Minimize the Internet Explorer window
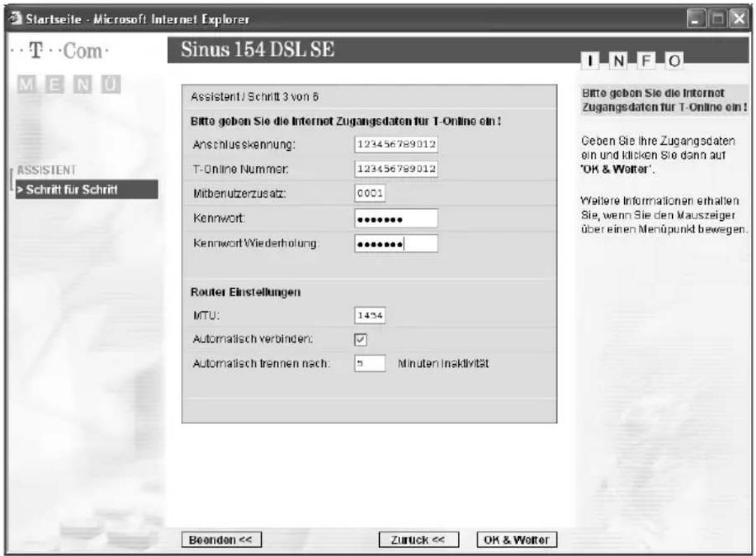This screenshot has height=556, width=756. pyautogui.click(x=695, y=20)
